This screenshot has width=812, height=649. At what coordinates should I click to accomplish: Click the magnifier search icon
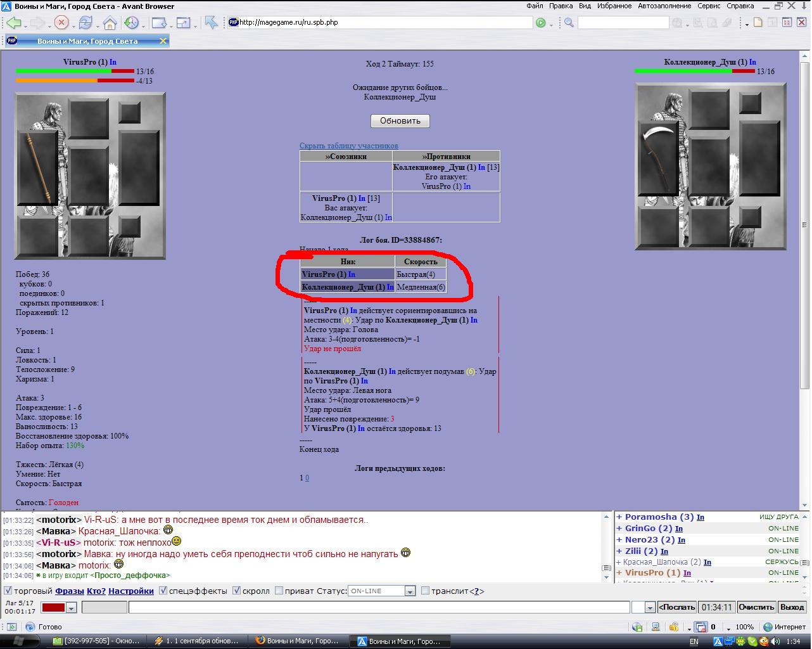(569, 23)
